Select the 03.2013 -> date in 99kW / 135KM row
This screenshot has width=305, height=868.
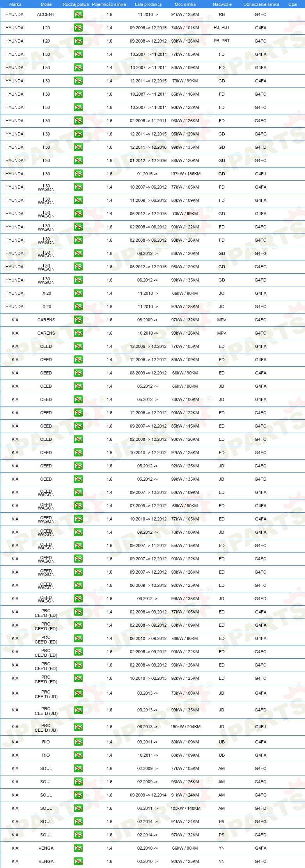pos(147,710)
